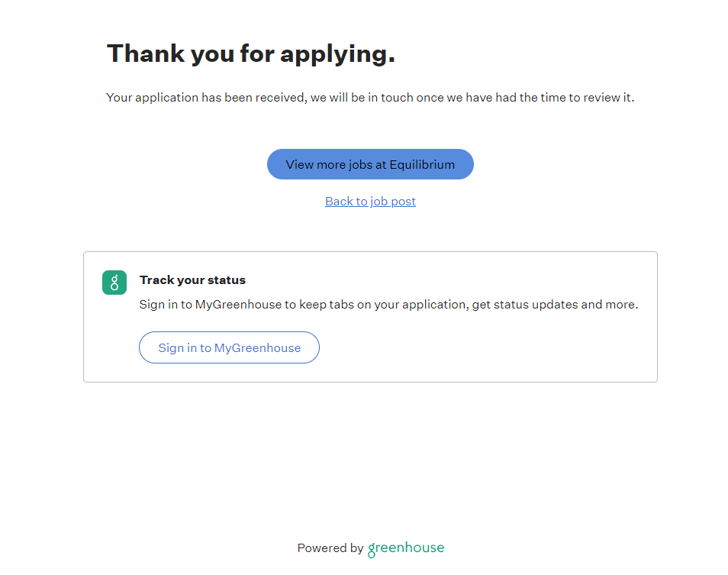Click the word 'Equilibrium' in the blue button
The image size is (728, 575).
pyautogui.click(x=422, y=164)
